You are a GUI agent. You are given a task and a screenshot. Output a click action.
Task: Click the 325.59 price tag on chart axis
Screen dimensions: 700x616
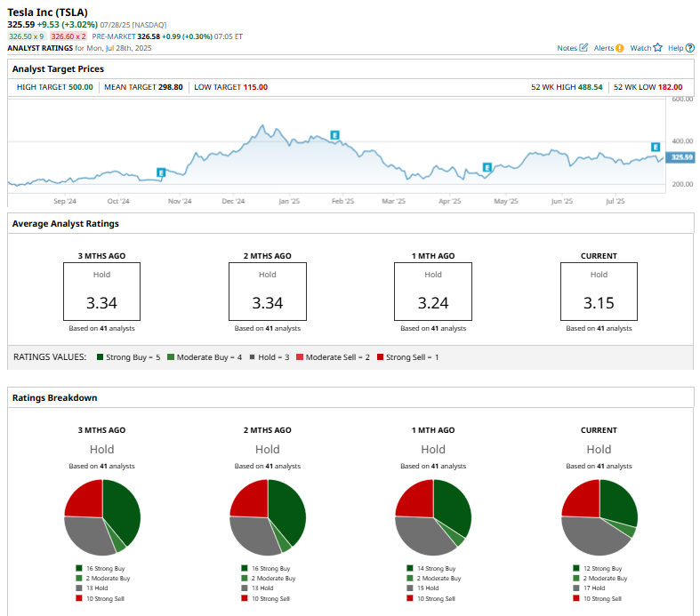tap(681, 157)
